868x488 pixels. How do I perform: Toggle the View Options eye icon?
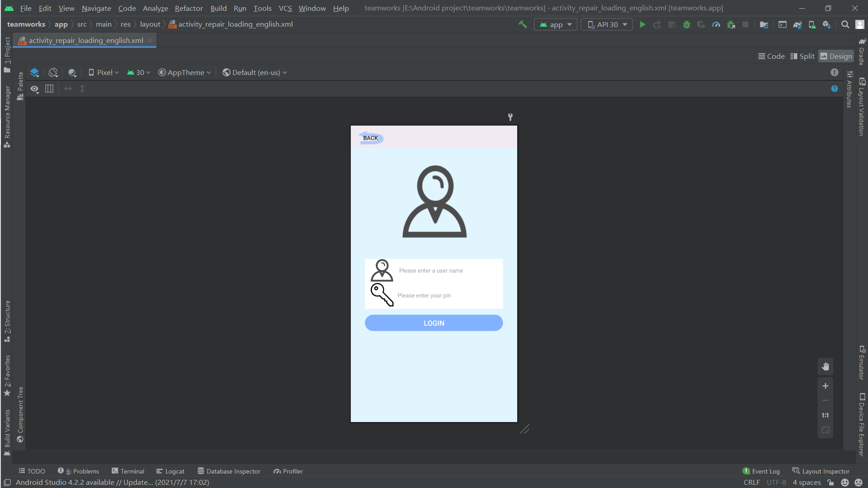(34, 89)
